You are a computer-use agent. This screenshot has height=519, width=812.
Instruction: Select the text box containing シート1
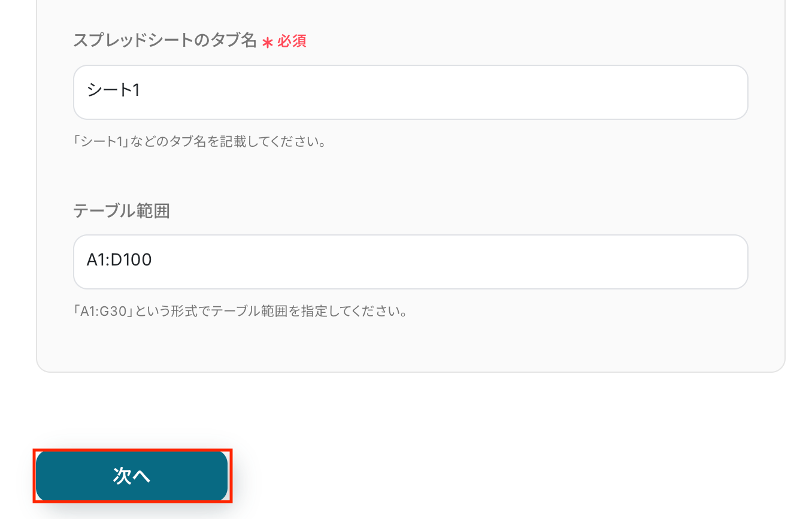pos(411,92)
